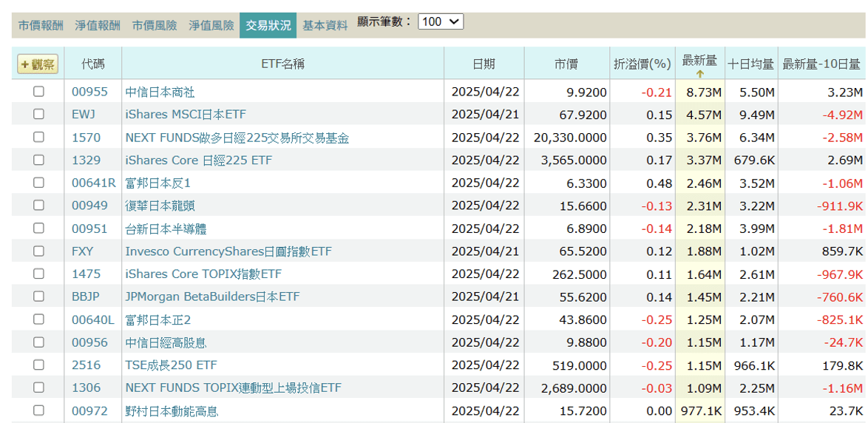The image size is (868, 423).
Task: Sort by the 市價 column header
Action: (x=566, y=64)
